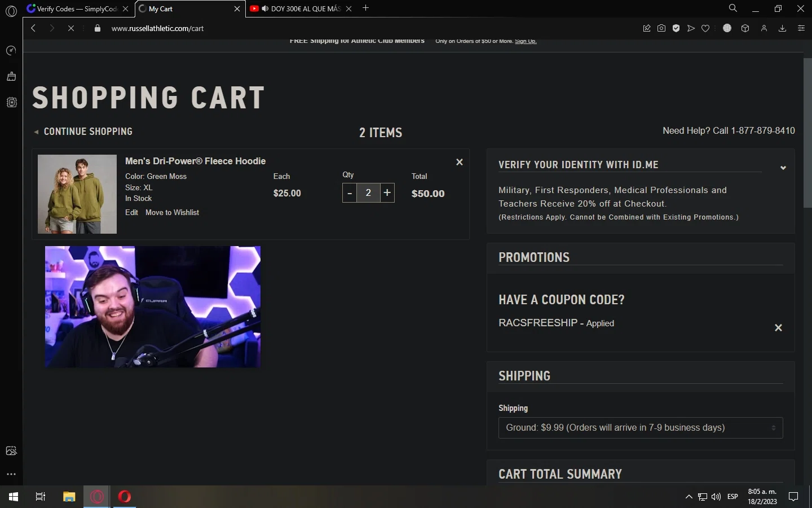Show hidden system tray icons

coord(689,497)
